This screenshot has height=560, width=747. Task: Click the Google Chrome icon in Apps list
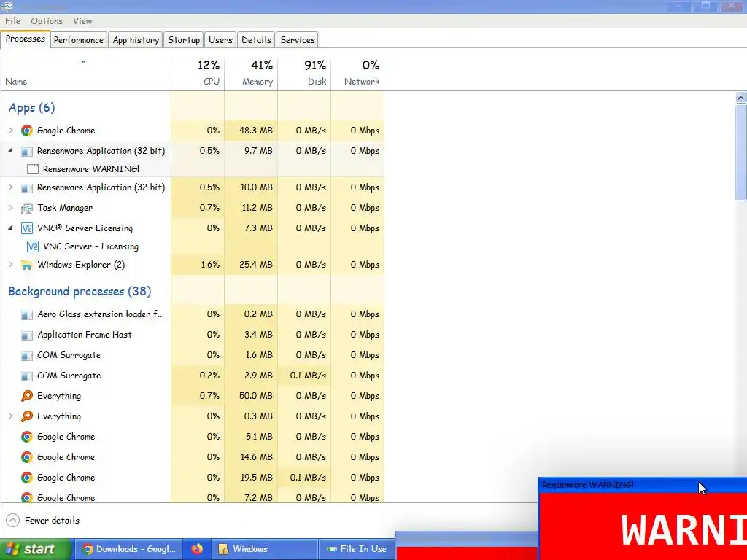click(27, 131)
